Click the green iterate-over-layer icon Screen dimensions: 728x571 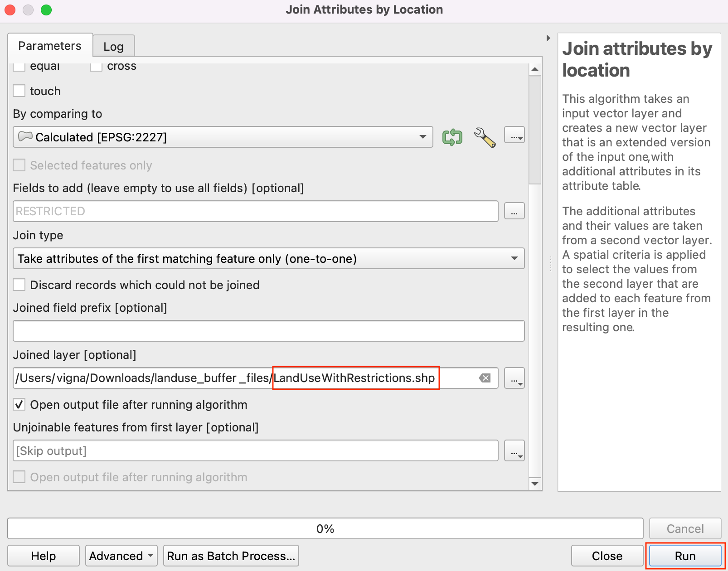(452, 137)
